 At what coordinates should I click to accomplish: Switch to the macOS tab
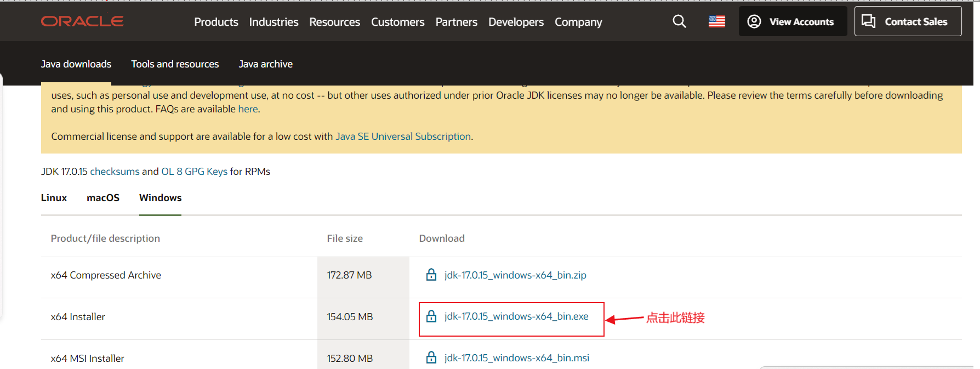pyautogui.click(x=103, y=198)
